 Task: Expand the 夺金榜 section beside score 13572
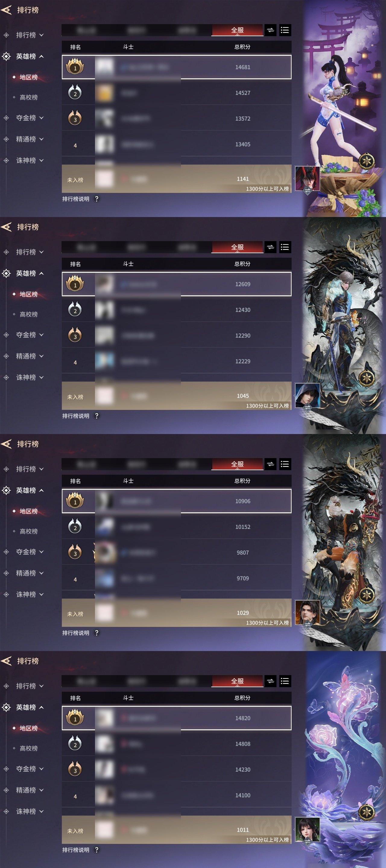30,118
